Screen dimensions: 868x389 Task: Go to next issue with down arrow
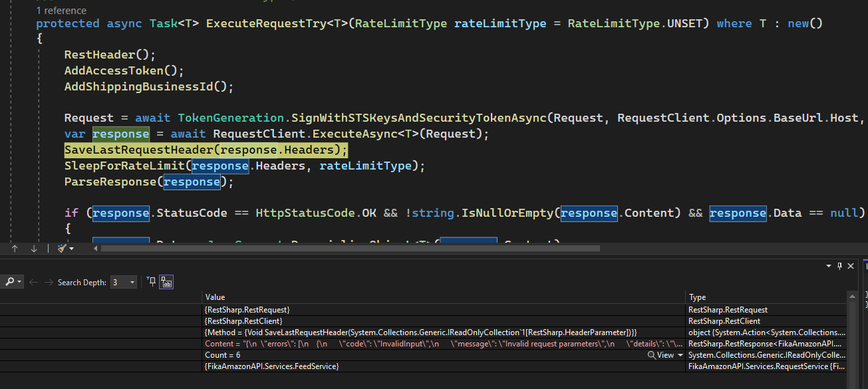[x=34, y=248]
